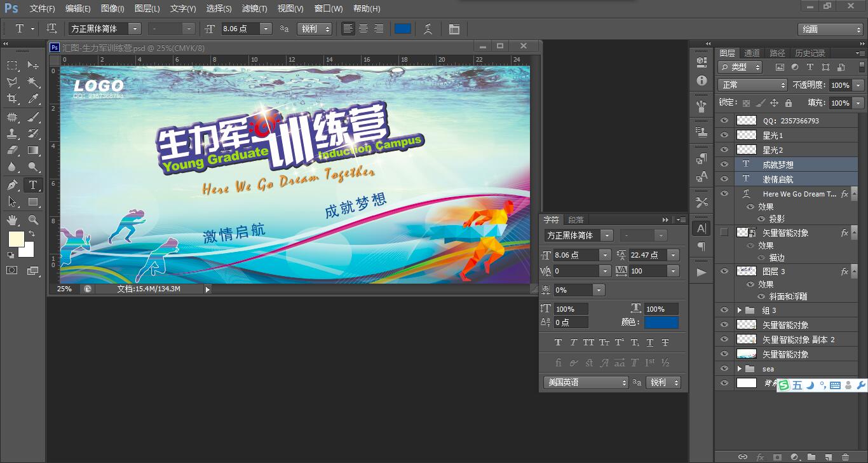Select the Blur tool
868x463 pixels.
pos(12,167)
